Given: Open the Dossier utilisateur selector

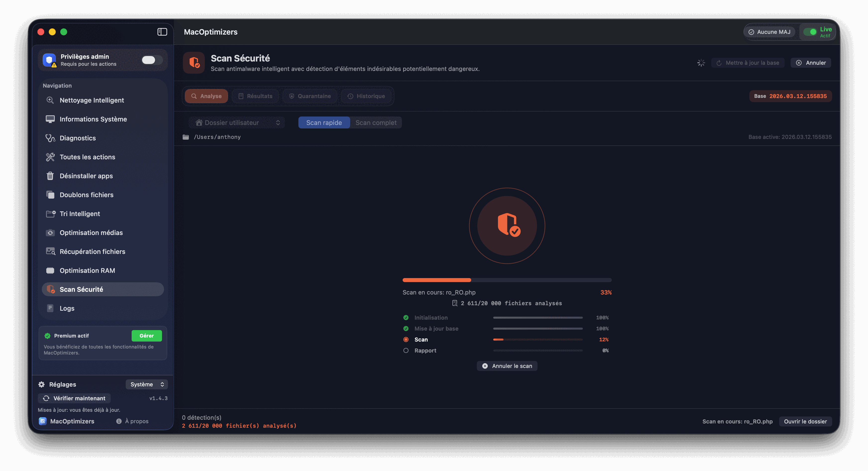Looking at the screenshot, I should (237, 122).
